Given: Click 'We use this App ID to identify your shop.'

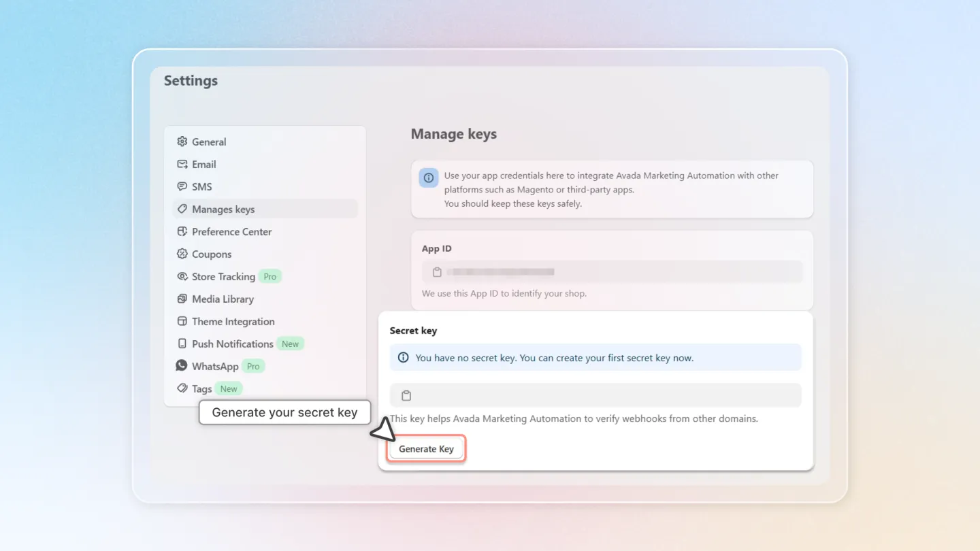Looking at the screenshot, I should (504, 293).
